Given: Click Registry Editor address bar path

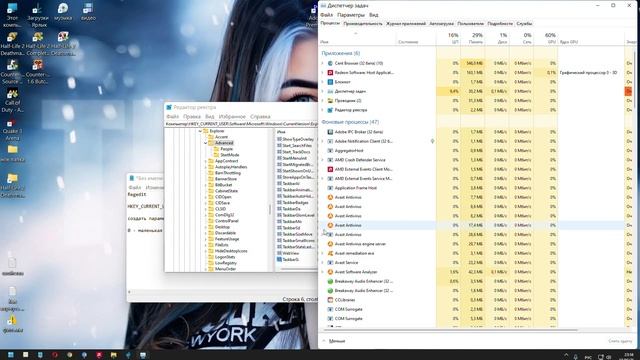Looking at the screenshot, I should [x=241, y=124].
